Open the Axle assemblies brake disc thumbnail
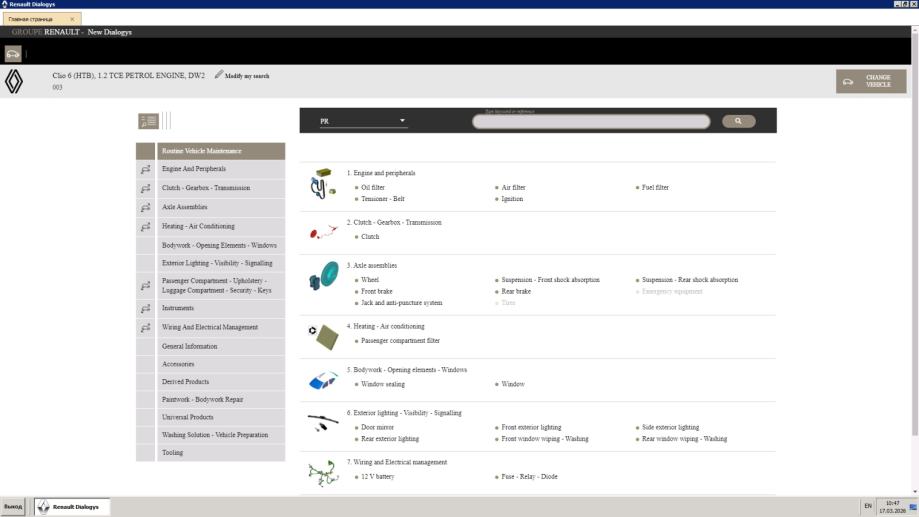 click(x=324, y=275)
